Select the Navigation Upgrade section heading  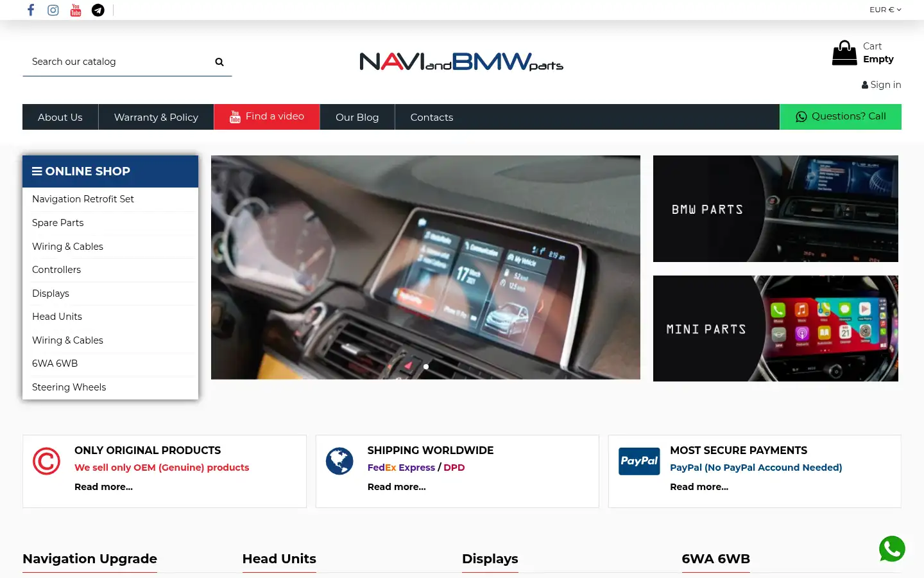90,559
